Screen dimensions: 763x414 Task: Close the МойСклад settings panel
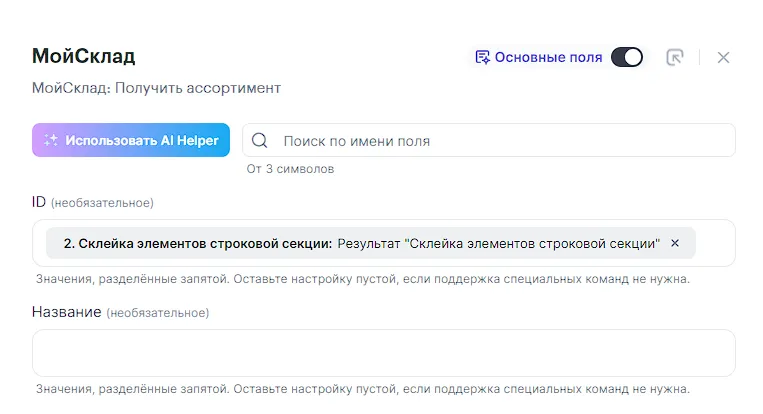coord(723,57)
